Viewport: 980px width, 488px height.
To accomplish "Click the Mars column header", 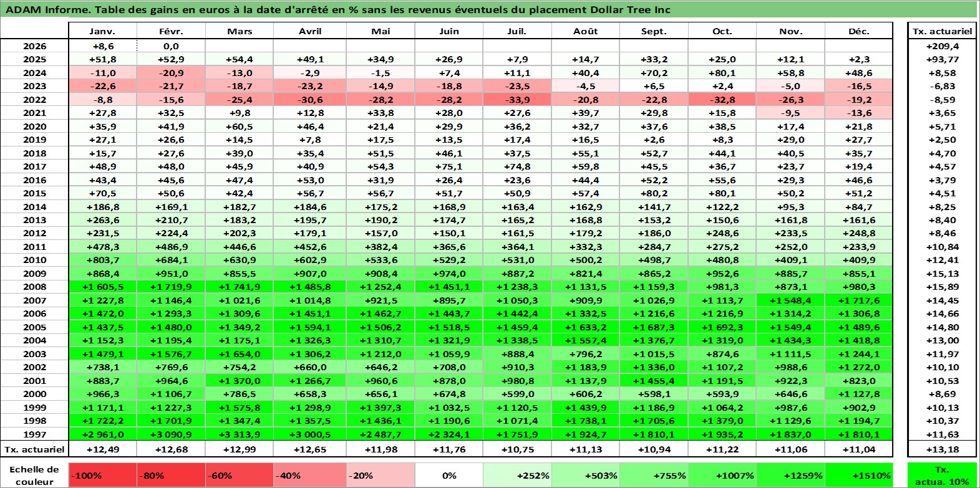I will click(x=240, y=31).
